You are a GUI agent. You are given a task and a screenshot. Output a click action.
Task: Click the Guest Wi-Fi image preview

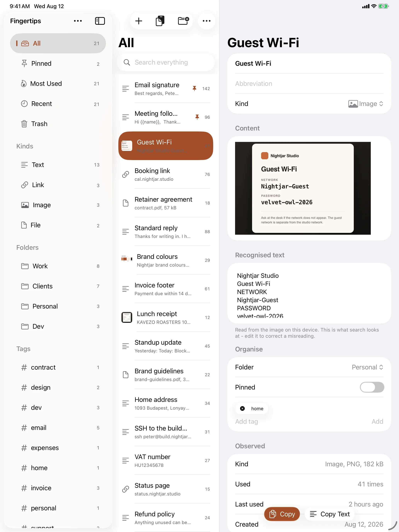click(x=303, y=188)
